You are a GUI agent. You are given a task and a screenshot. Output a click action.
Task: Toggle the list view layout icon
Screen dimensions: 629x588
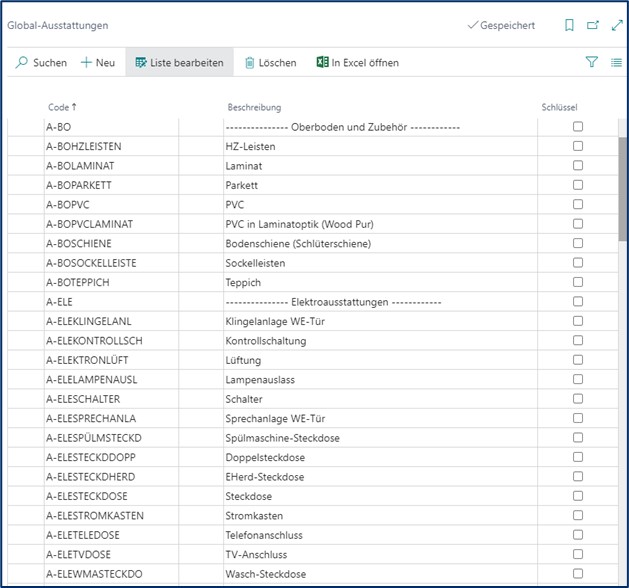pyautogui.click(x=616, y=62)
